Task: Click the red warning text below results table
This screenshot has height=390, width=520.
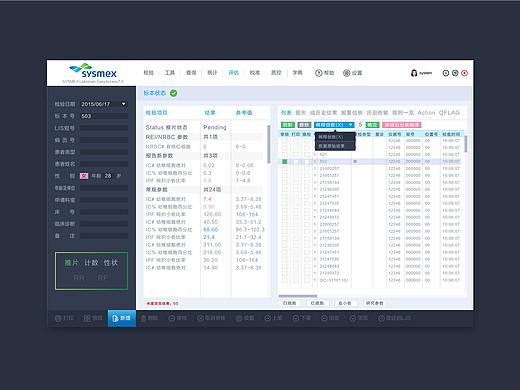Action: tap(163, 303)
